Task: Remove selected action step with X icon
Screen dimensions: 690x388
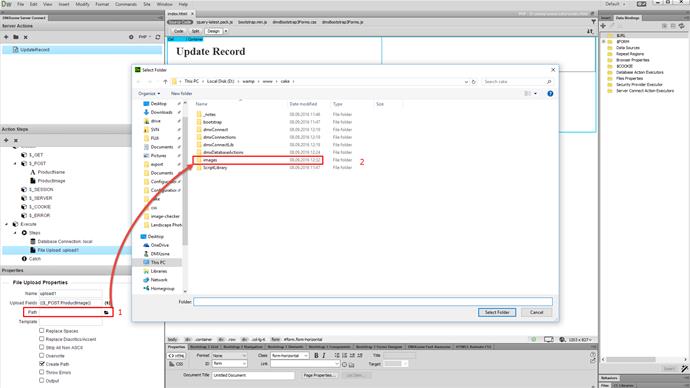Action: coord(16,140)
